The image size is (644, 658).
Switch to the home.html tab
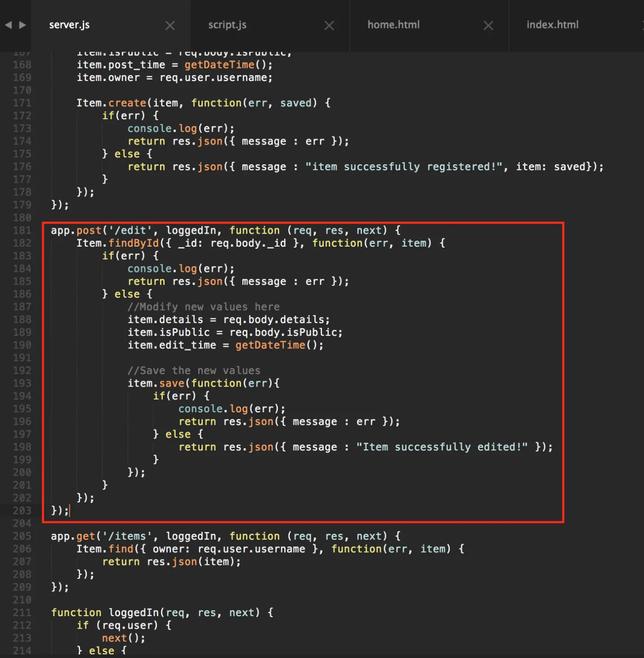pyautogui.click(x=394, y=25)
